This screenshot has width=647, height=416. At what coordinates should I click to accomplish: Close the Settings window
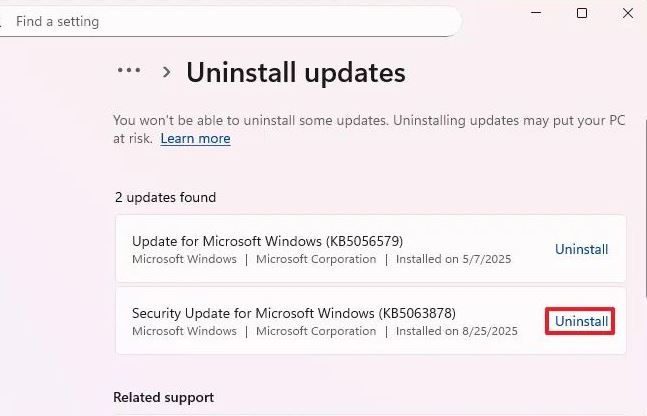click(x=627, y=13)
